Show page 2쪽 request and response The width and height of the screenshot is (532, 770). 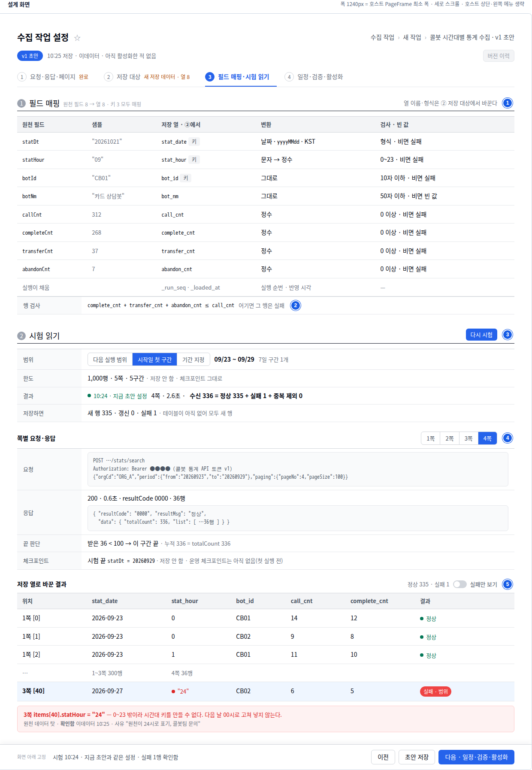click(449, 438)
